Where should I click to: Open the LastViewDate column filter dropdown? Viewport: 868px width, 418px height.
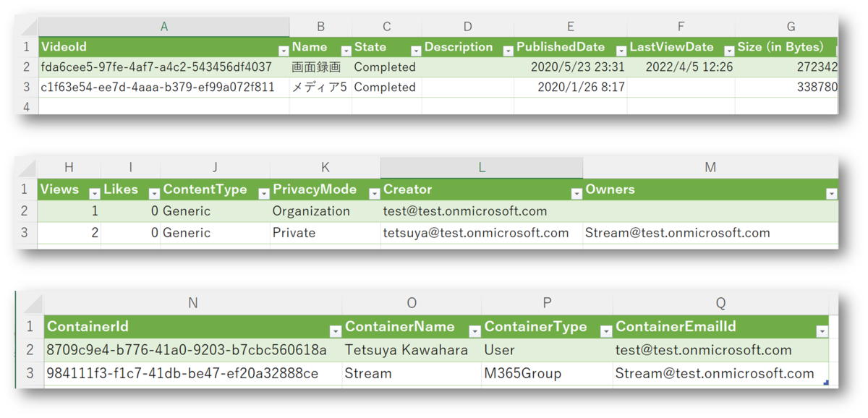[728, 51]
